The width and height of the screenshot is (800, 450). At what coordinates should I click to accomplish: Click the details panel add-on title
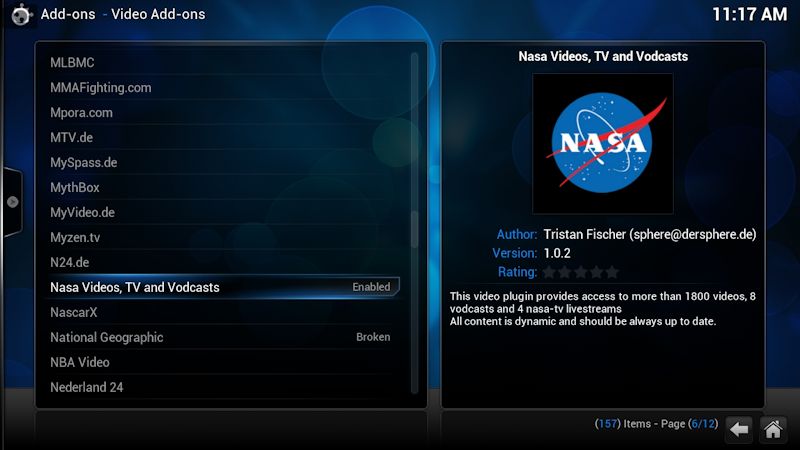click(603, 56)
